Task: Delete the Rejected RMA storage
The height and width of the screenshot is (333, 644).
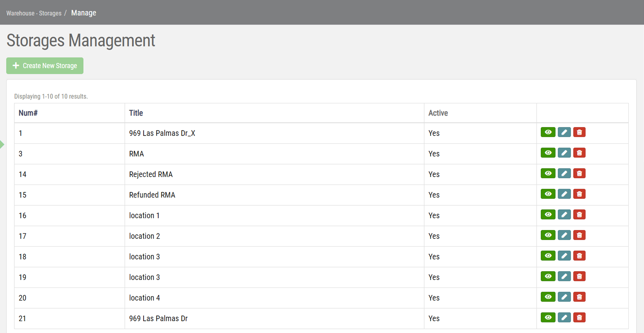Action: [x=579, y=174]
